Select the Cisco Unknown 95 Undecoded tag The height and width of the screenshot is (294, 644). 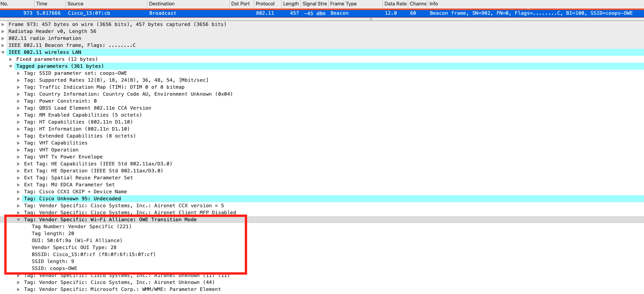coord(72,199)
